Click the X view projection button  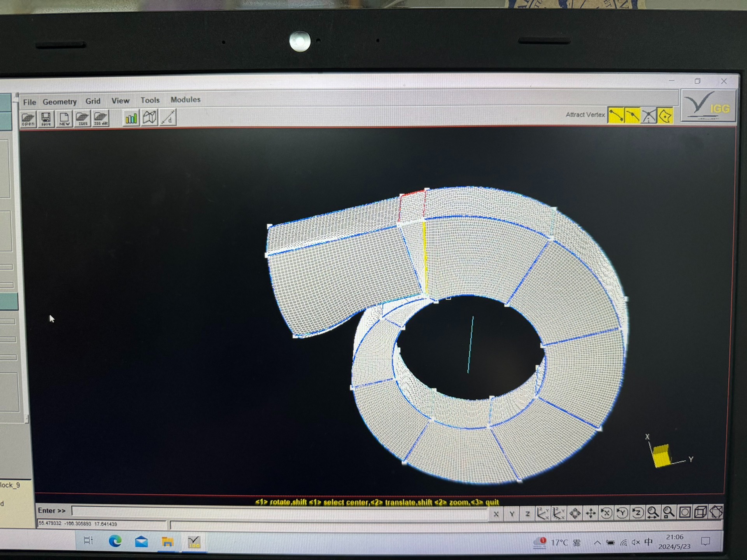[x=496, y=514]
